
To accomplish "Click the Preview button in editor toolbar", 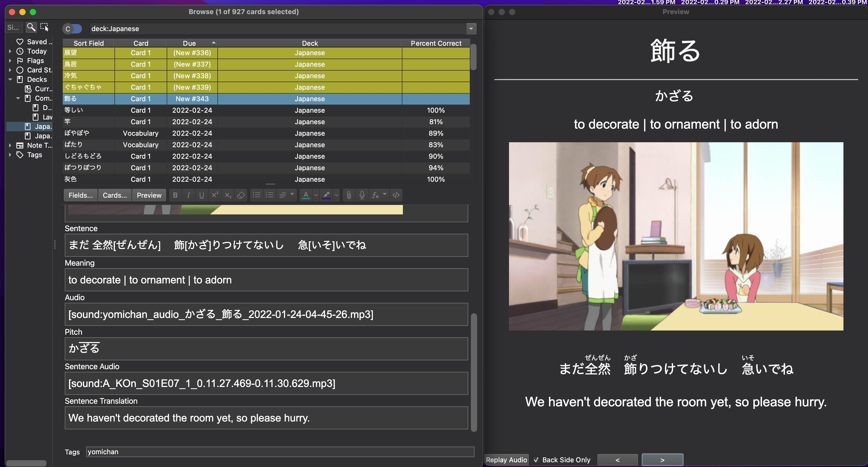I will (x=149, y=195).
